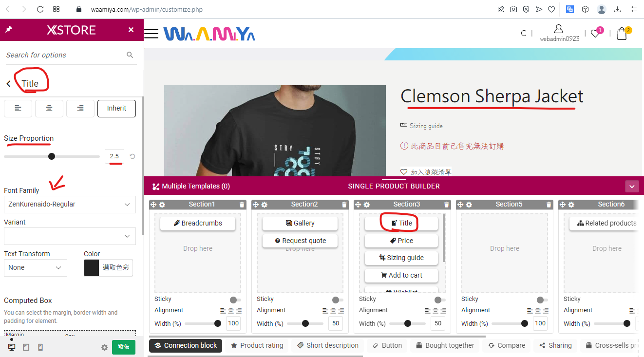Turn on Sticky for Section5
This screenshot has height=357, width=644.
pos(542,300)
